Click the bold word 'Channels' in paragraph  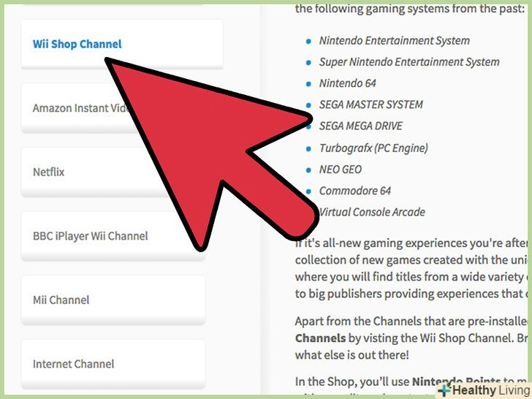[320, 338]
